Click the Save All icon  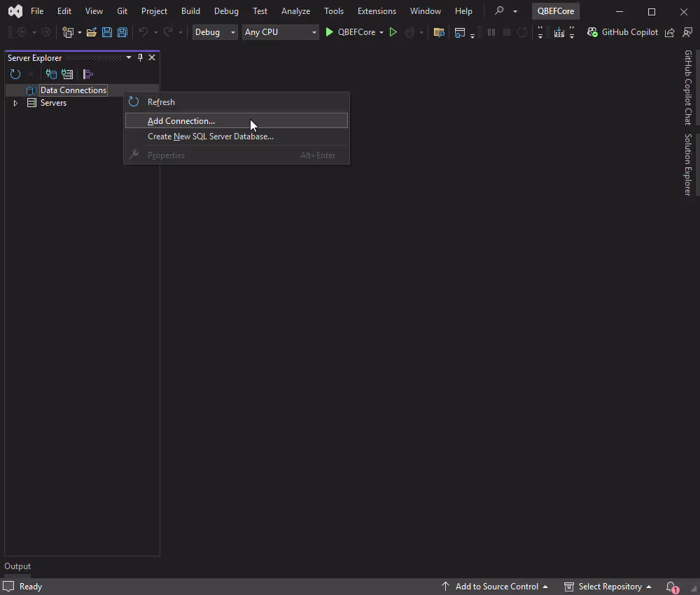[122, 32]
